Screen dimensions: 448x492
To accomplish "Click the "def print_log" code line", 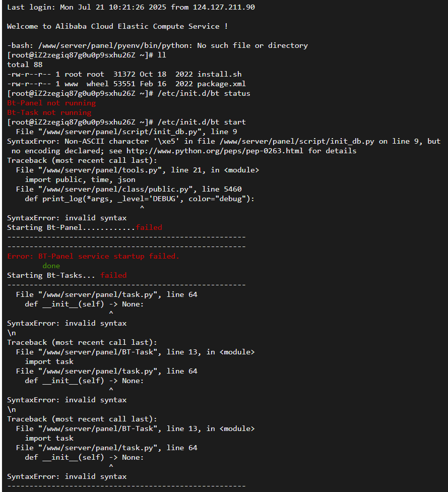I will pos(140,199).
